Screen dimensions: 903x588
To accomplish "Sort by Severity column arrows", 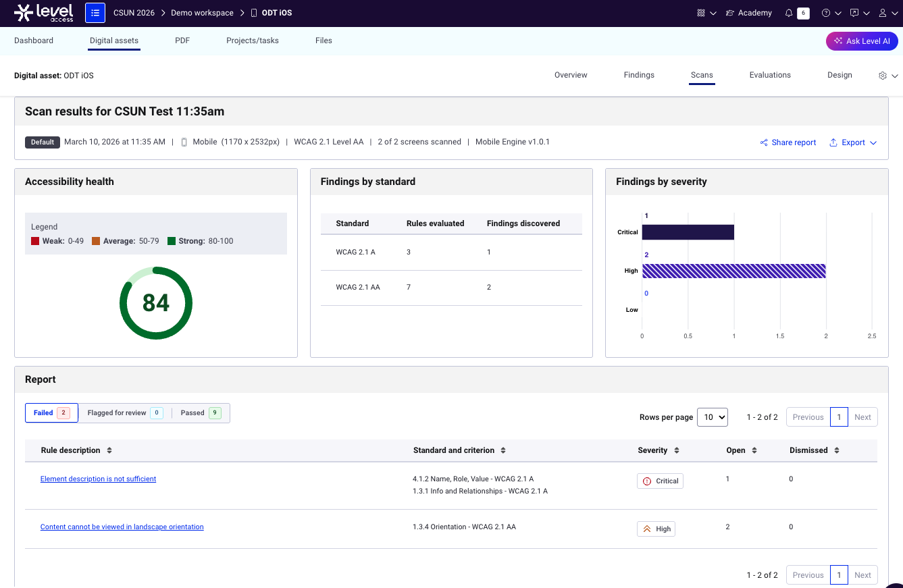I will tap(677, 450).
